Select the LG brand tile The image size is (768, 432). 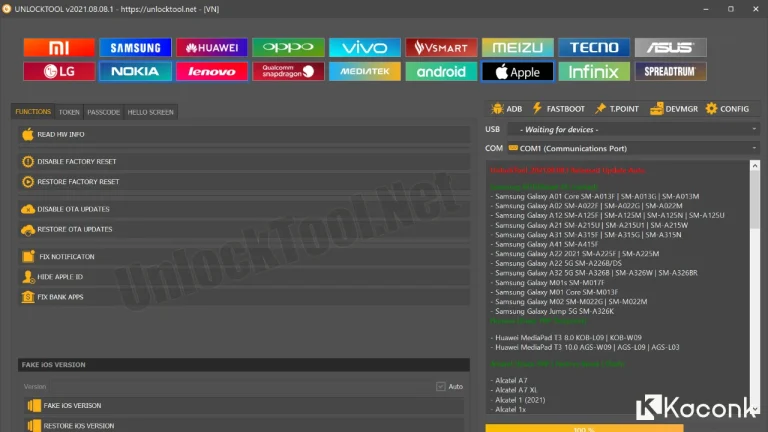coord(59,72)
